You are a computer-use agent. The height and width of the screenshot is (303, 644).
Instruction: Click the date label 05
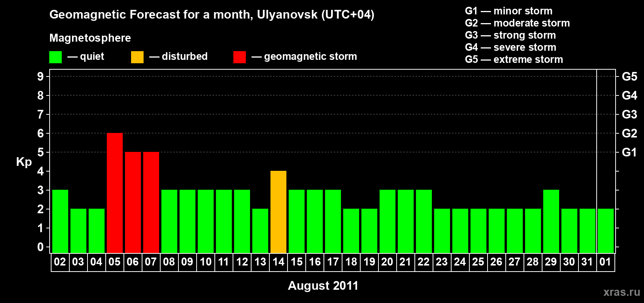point(114,262)
